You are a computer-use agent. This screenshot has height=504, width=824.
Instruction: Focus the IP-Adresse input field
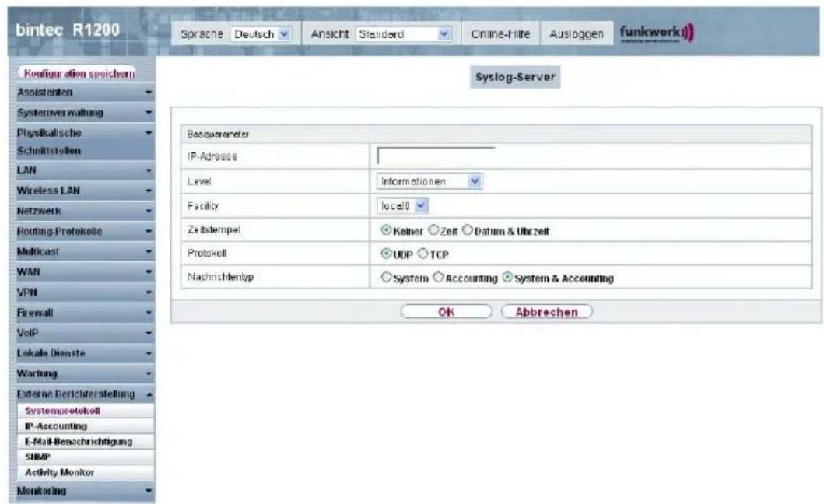(x=437, y=156)
